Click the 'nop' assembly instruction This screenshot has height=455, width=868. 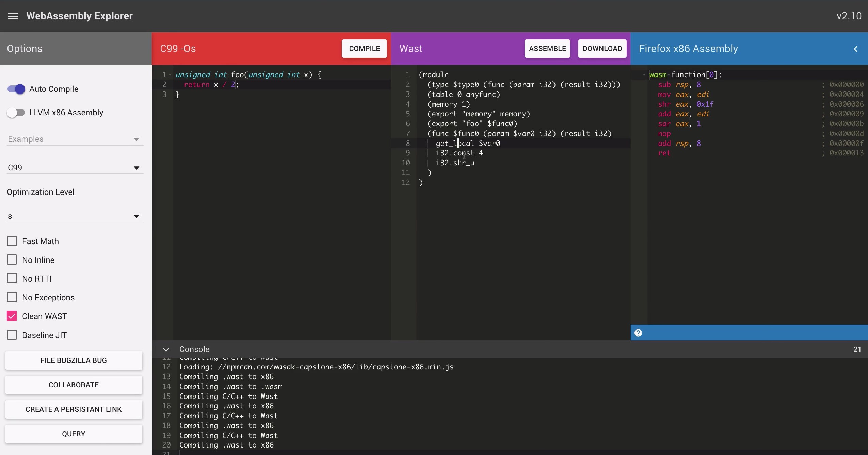click(664, 134)
